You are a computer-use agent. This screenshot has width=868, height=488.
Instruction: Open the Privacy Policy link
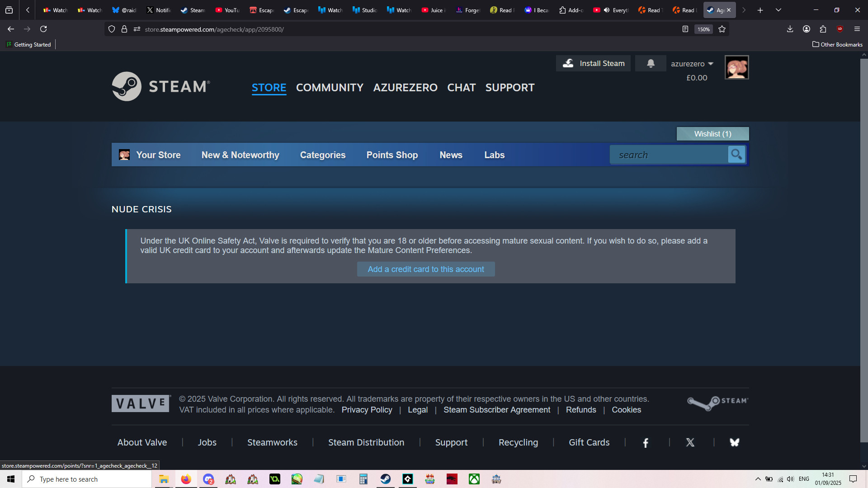coord(367,410)
